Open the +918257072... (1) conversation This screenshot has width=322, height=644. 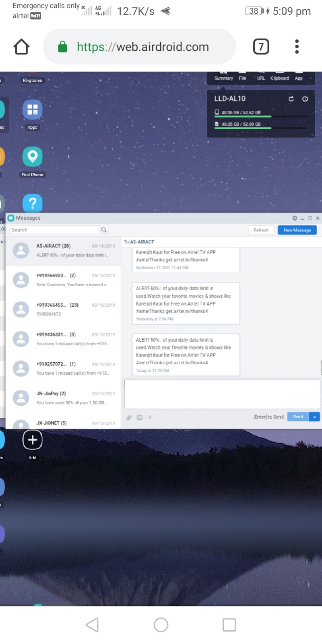click(63, 369)
